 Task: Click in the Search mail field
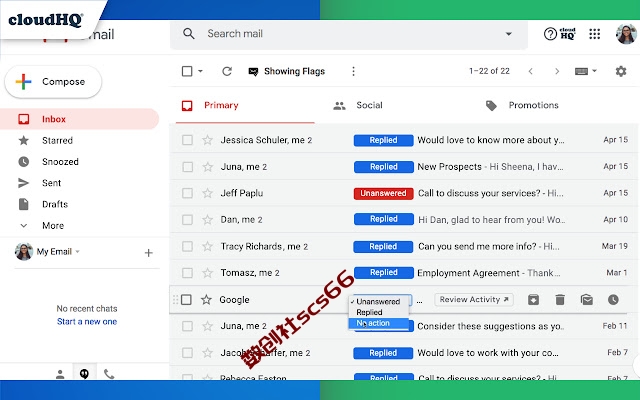tap(351, 34)
